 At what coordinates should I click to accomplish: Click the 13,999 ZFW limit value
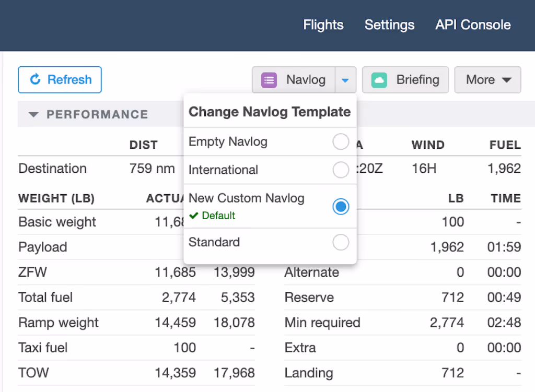234,272
